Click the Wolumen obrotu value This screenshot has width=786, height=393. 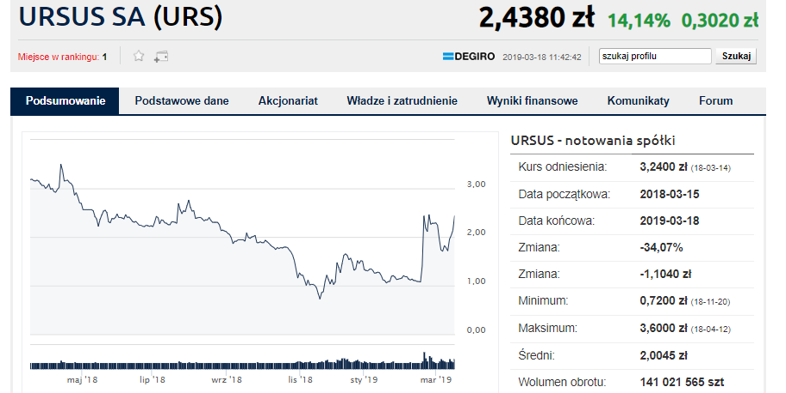(x=682, y=382)
